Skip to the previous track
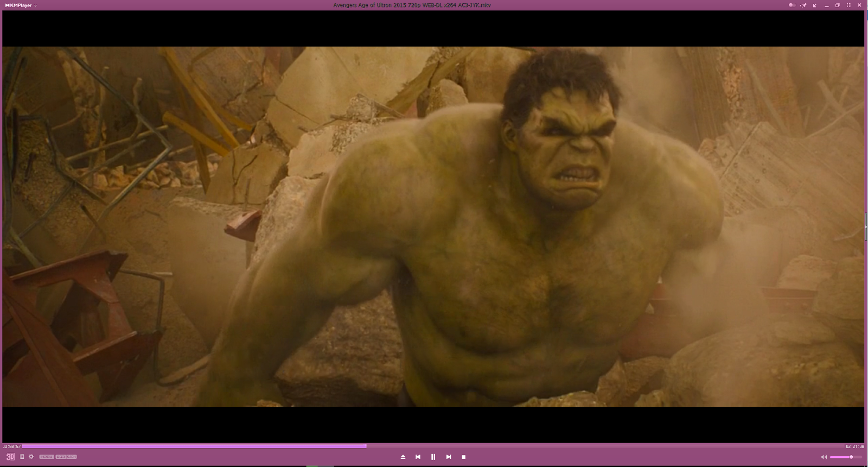Screen dimensions: 868x467 pos(418,457)
